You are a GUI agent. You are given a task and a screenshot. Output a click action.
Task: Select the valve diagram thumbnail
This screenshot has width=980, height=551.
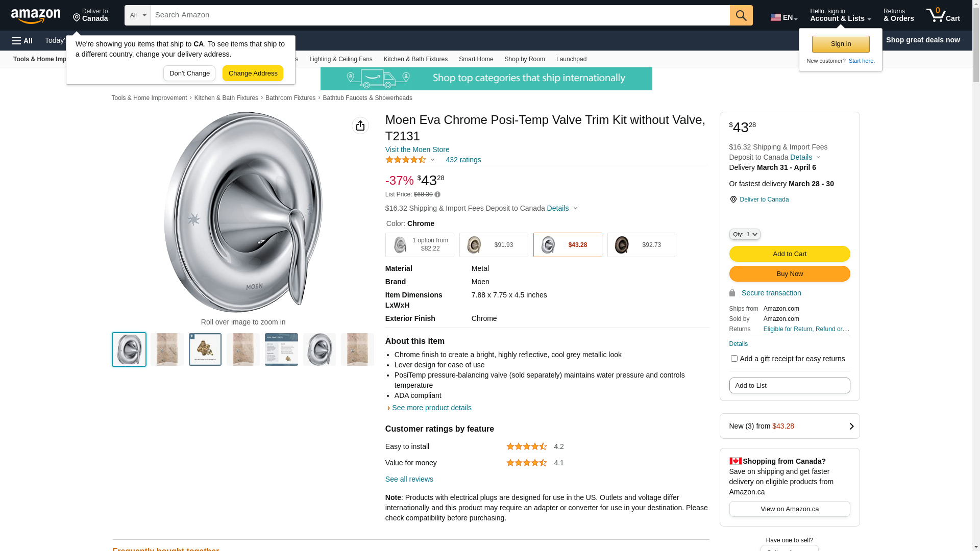point(205,349)
